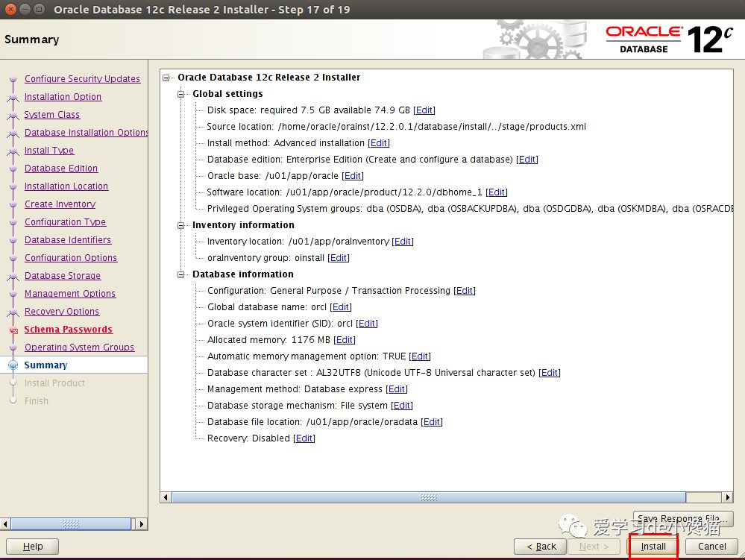Collapse the Database information node

[180, 274]
